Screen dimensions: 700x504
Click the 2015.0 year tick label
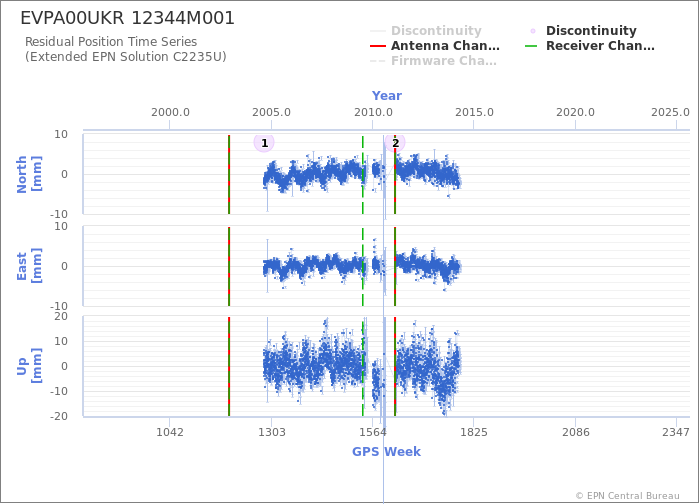tap(474, 112)
